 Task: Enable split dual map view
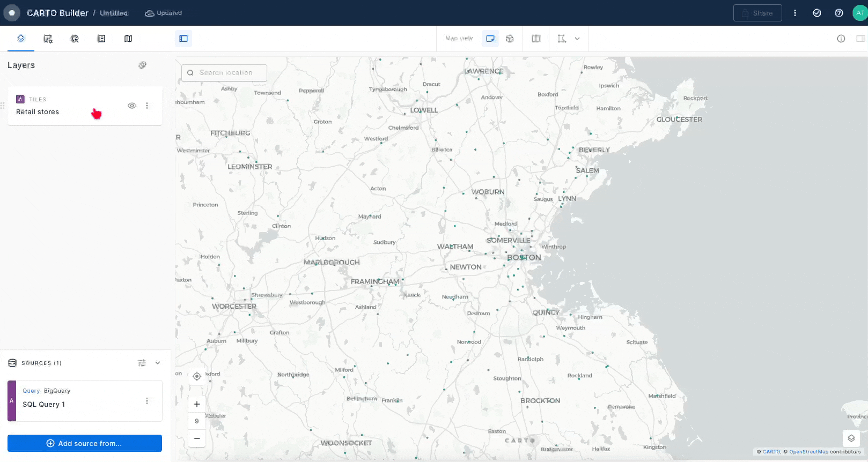(x=536, y=39)
